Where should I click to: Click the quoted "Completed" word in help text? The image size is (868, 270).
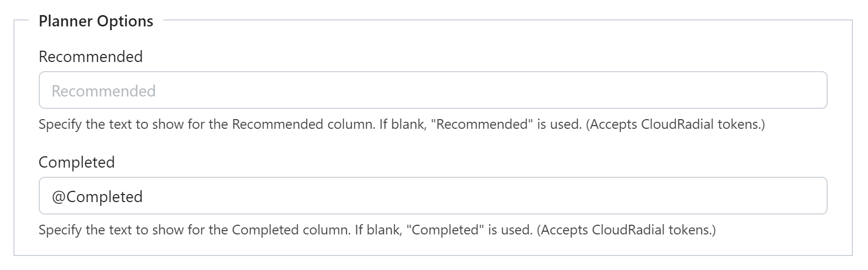(x=445, y=230)
